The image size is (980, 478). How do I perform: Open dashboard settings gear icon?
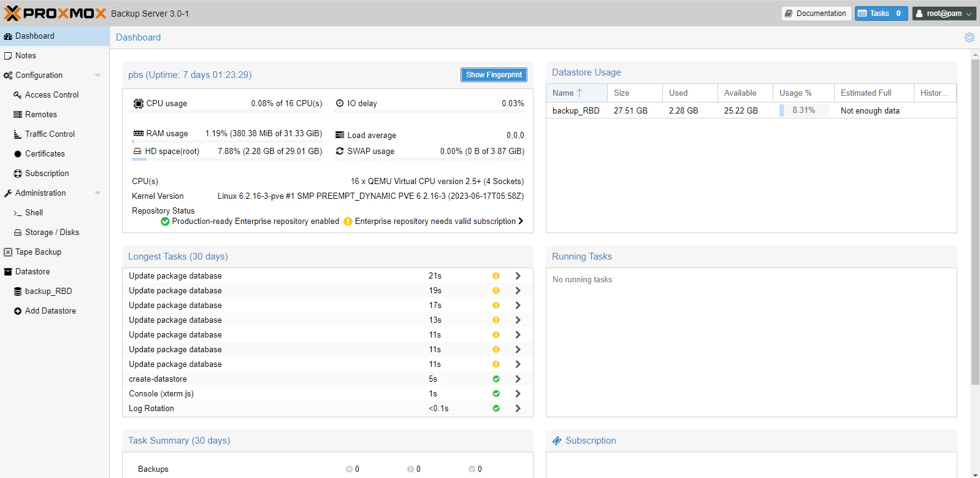click(969, 37)
